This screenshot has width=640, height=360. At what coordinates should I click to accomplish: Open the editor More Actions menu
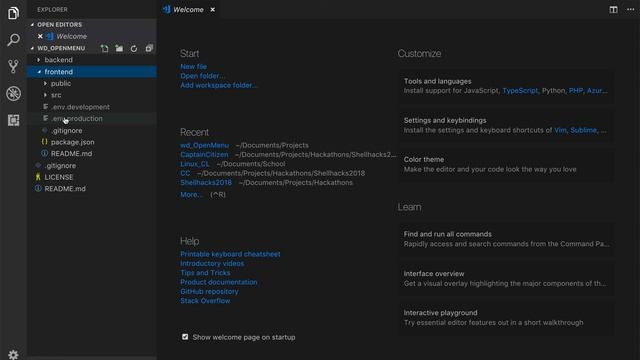coord(631,9)
